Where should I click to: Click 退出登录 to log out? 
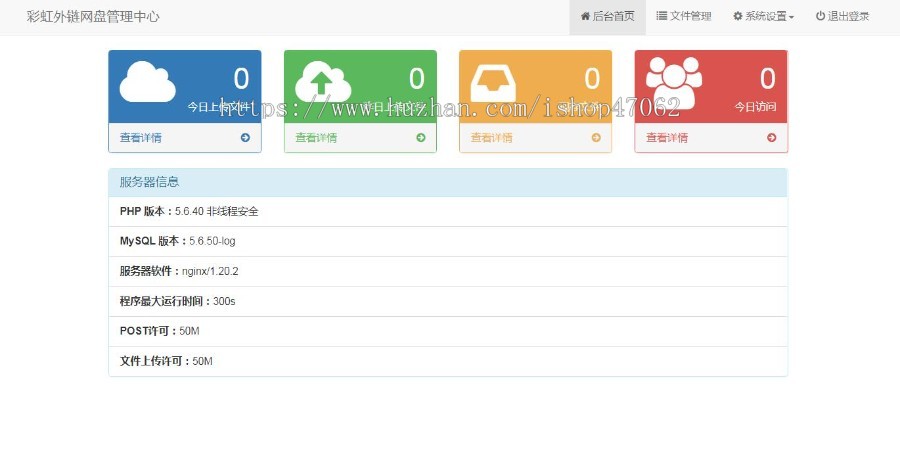[x=843, y=17]
